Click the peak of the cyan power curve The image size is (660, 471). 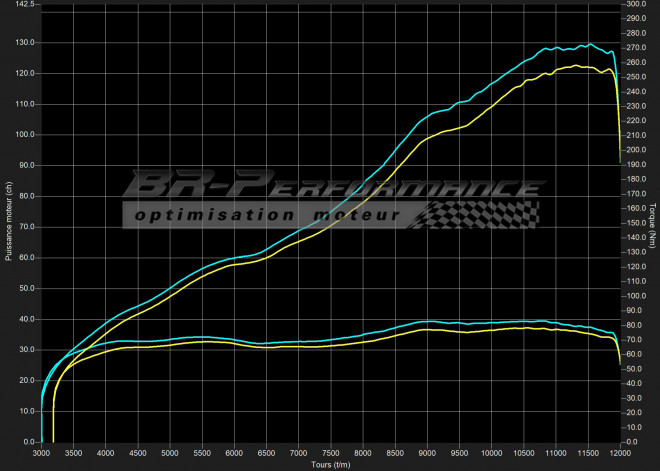tap(590, 44)
